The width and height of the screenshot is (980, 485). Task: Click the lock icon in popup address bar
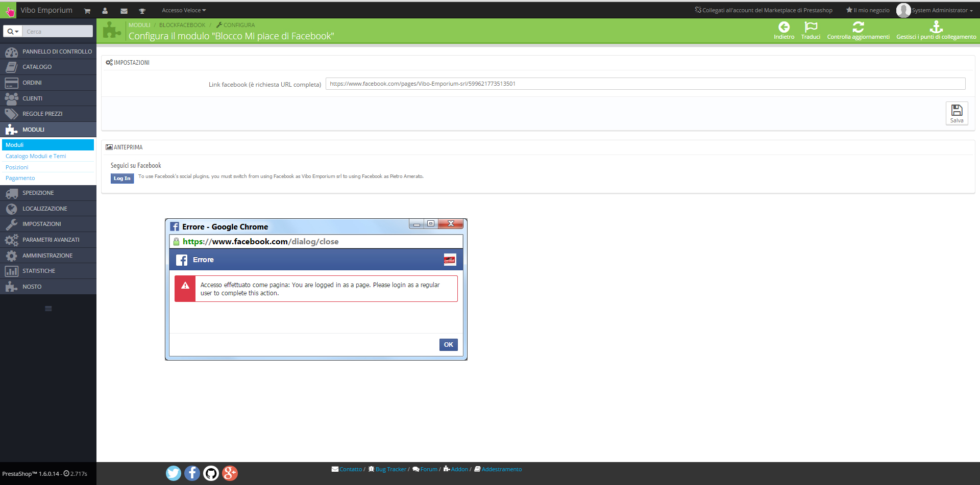(x=176, y=242)
